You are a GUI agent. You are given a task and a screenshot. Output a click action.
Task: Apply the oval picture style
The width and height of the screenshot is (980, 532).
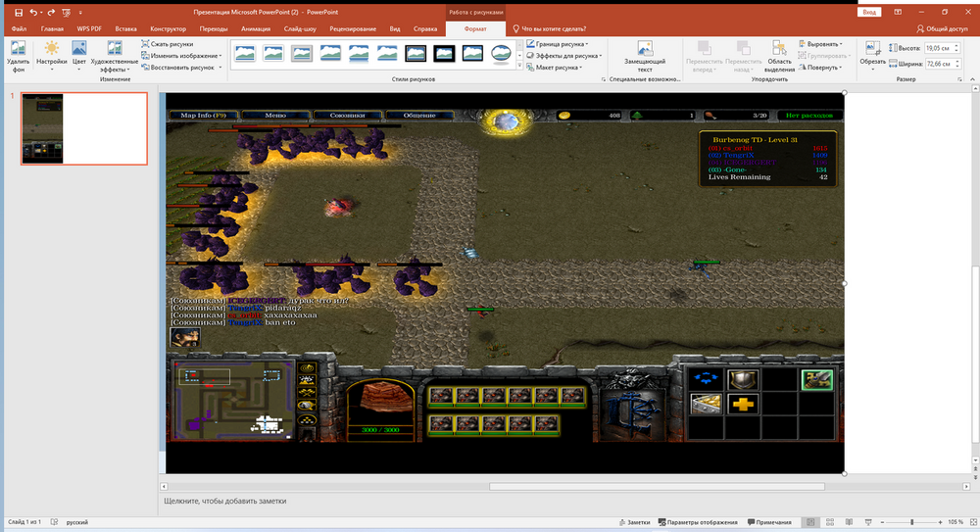click(501, 53)
